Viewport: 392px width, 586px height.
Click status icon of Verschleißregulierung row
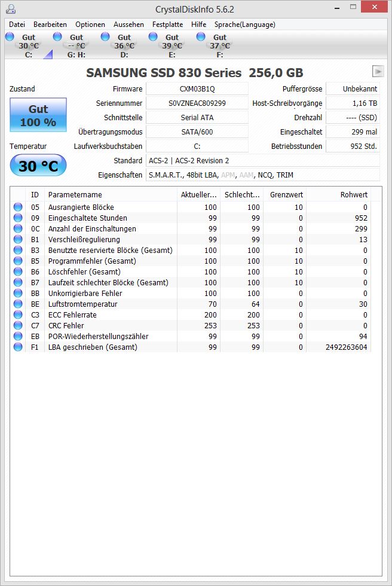coord(18,240)
